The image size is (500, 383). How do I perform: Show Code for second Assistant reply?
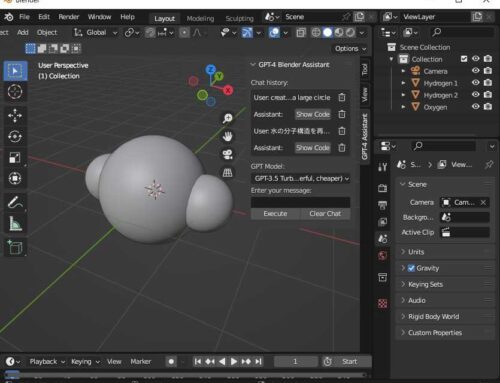click(313, 148)
